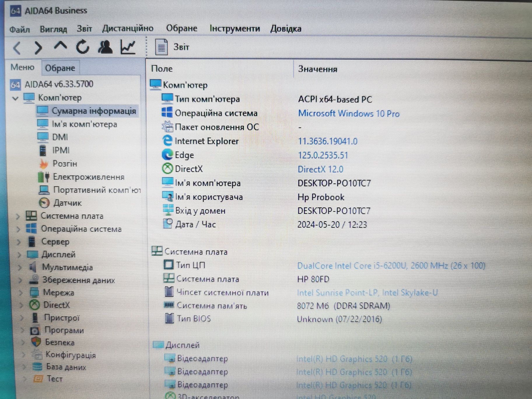Expand the Операційна система node

click(x=18, y=229)
